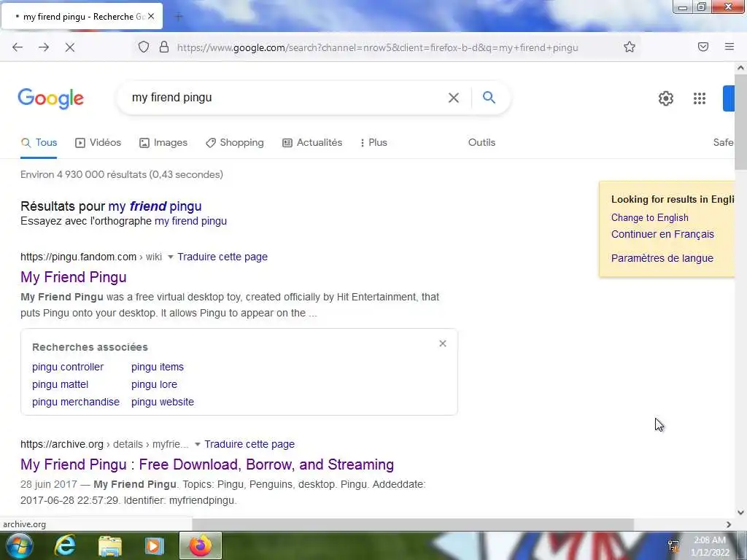Switch to the Actualités tab
The height and width of the screenshot is (560, 747).
click(312, 142)
